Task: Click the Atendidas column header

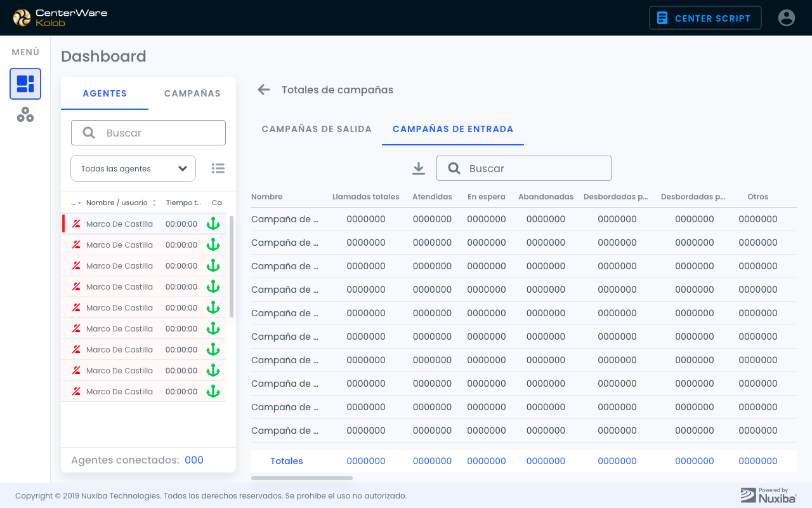Action: [432, 197]
